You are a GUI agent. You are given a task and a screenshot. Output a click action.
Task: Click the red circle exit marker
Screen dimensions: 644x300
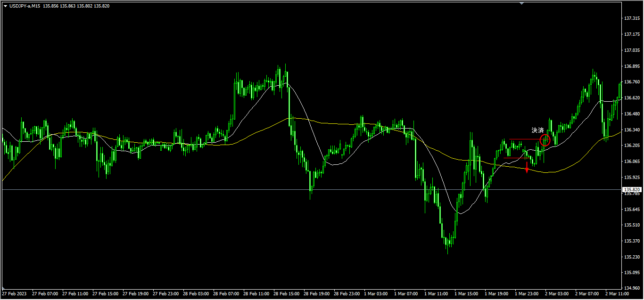545,139
